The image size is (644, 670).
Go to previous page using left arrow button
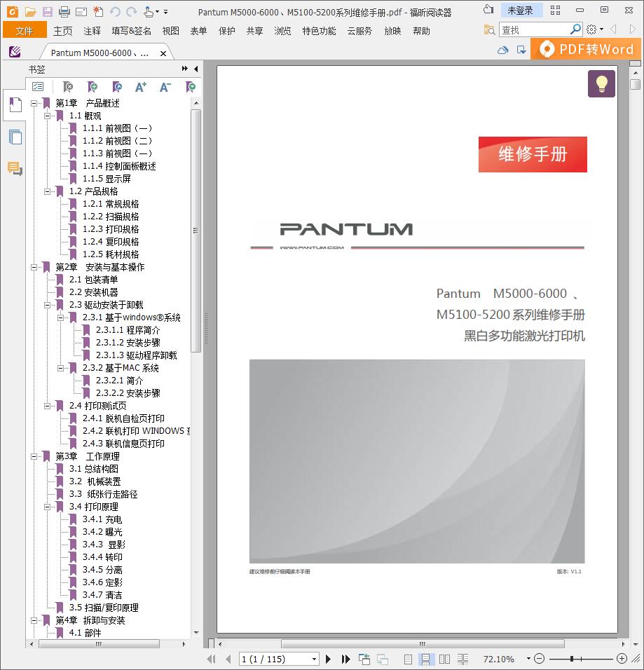click(228, 659)
